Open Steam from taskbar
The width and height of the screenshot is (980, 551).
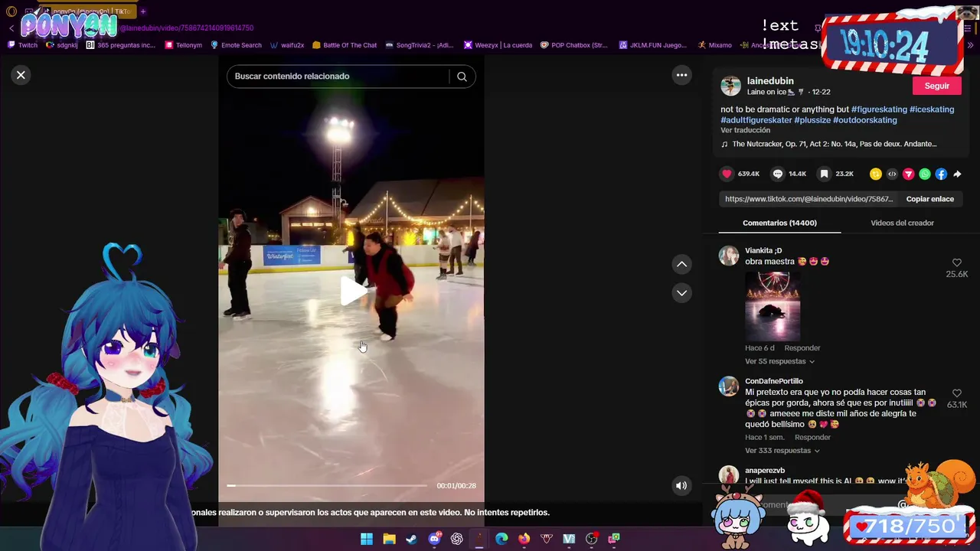pyautogui.click(x=411, y=539)
